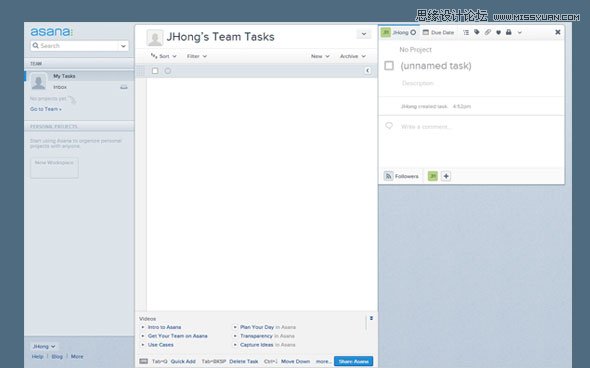Open the JHong account menu

tap(44, 346)
